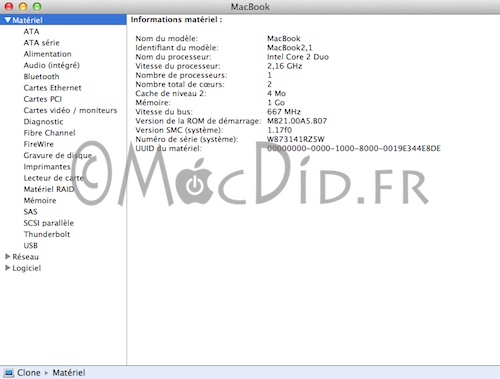
Task: Click SMC version value 1.17f0
Action: (279, 130)
